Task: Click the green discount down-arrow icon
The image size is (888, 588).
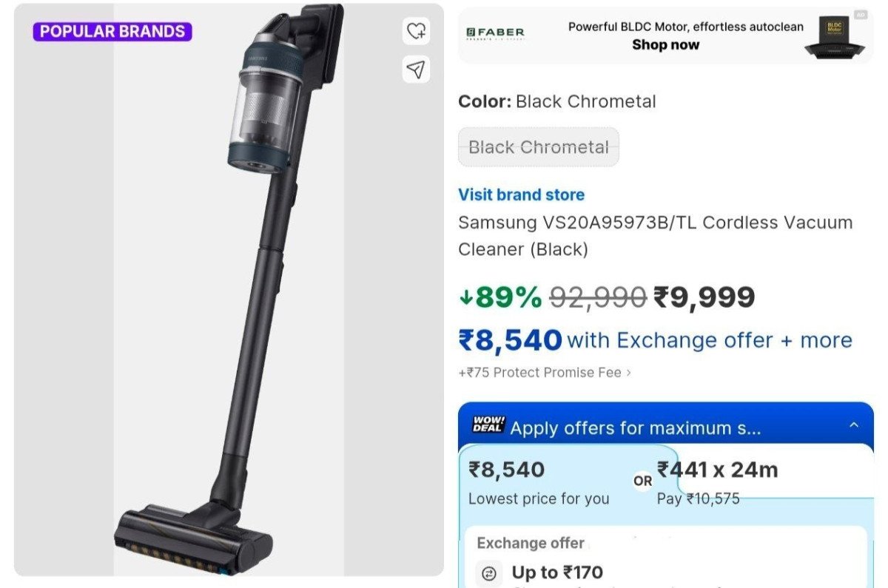Action: (466, 297)
